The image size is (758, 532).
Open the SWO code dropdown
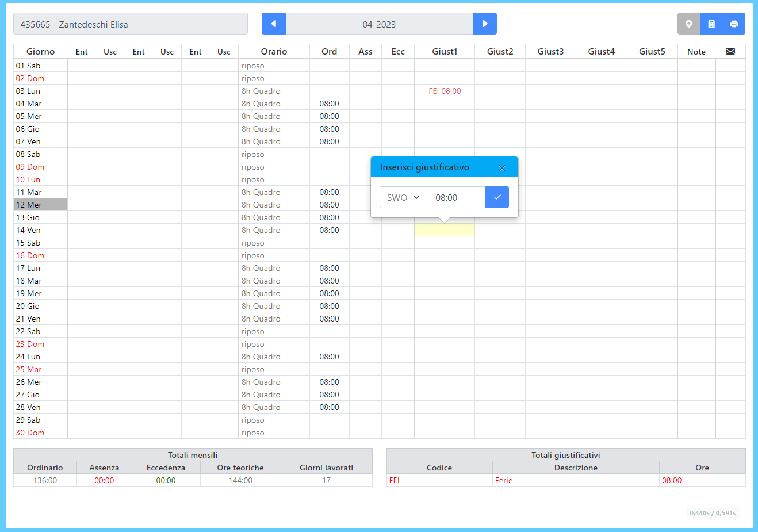click(x=404, y=197)
